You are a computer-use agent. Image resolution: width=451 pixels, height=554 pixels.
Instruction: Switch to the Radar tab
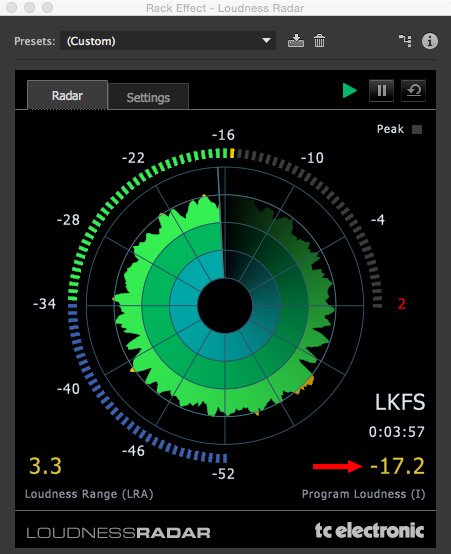[x=67, y=95]
